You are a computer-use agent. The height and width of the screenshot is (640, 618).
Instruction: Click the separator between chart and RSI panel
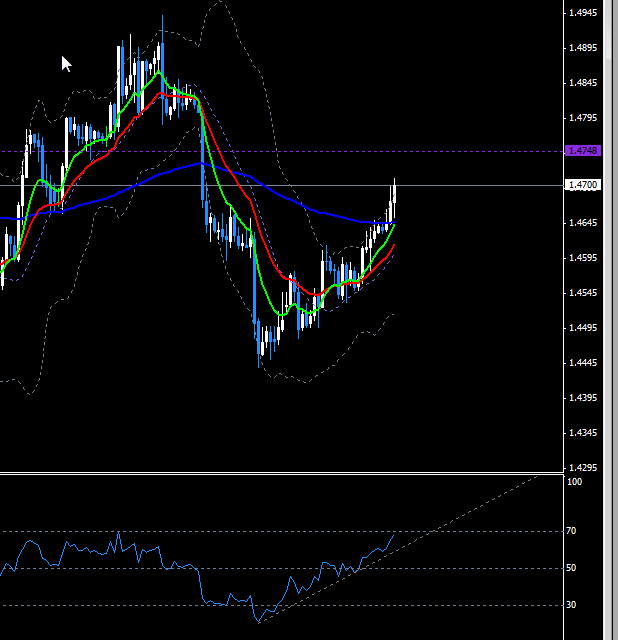click(x=282, y=473)
